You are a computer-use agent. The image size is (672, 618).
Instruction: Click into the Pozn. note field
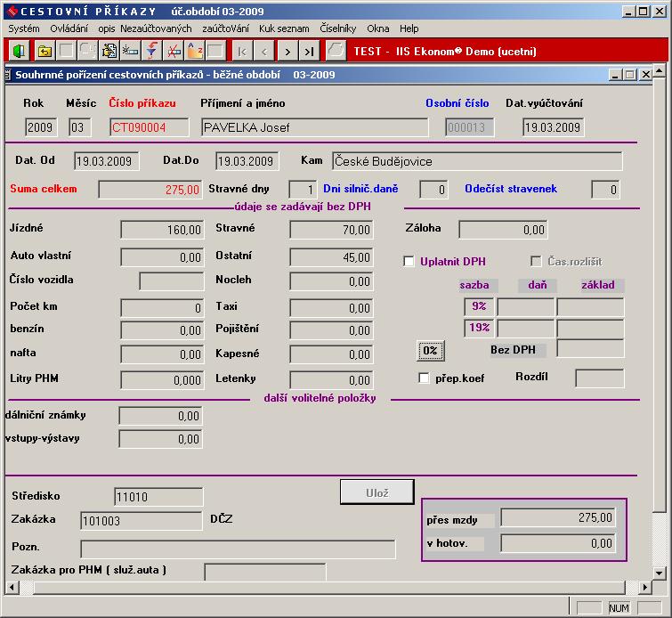(x=238, y=548)
